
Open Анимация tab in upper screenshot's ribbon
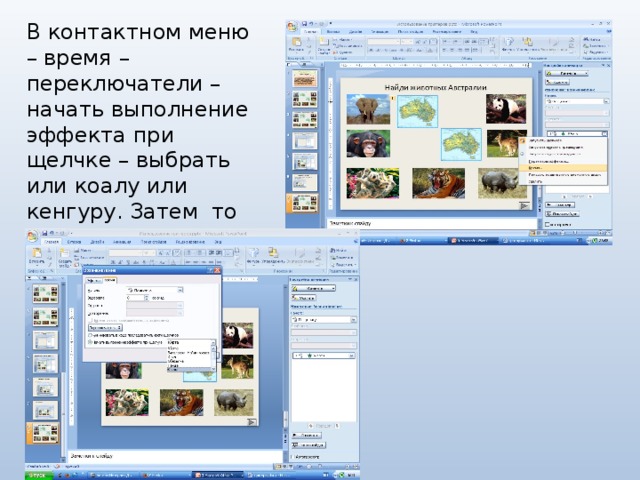coord(380,32)
